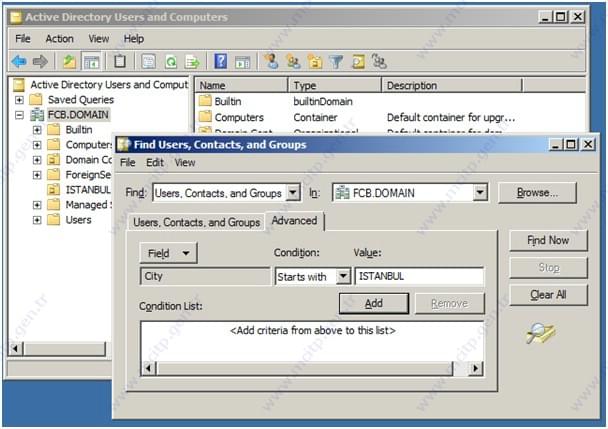Refresh the view using the green refresh icon

click(171, 61)
